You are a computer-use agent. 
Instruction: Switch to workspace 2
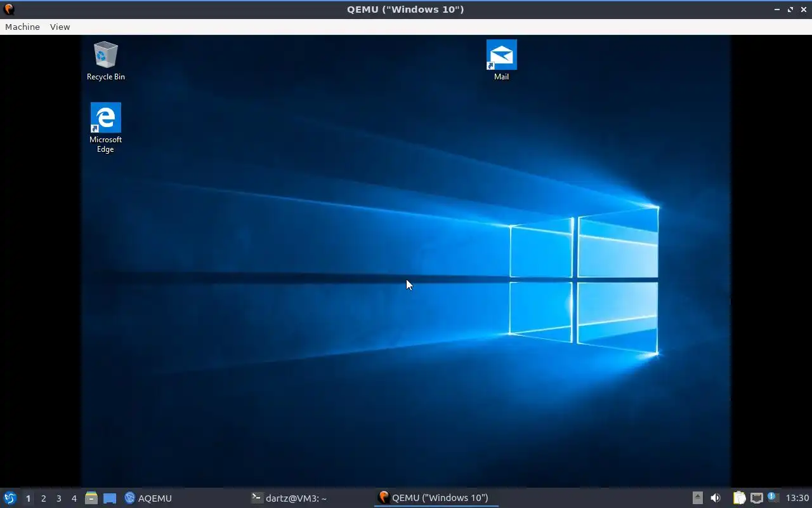pyautogui.click(x=43, y=498)
